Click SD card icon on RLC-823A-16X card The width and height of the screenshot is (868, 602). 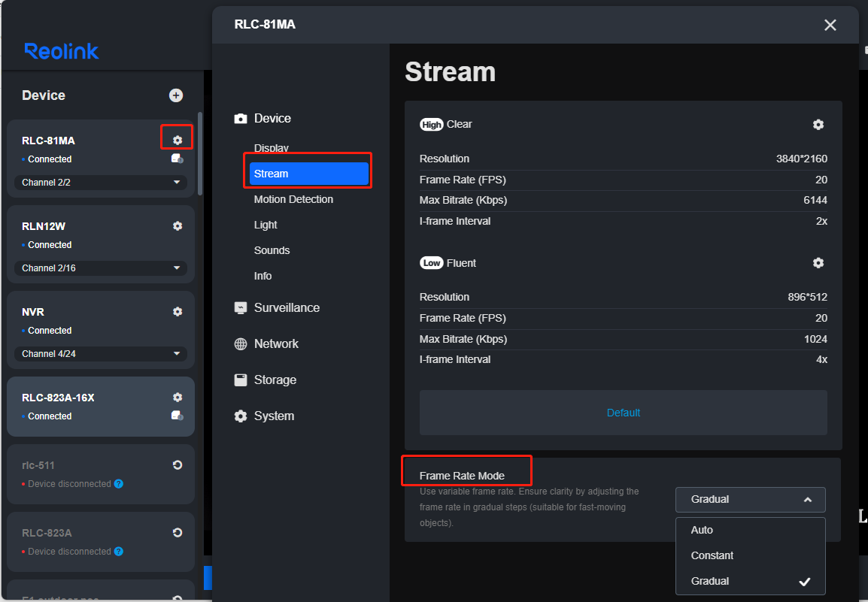(x=178, y=416)
